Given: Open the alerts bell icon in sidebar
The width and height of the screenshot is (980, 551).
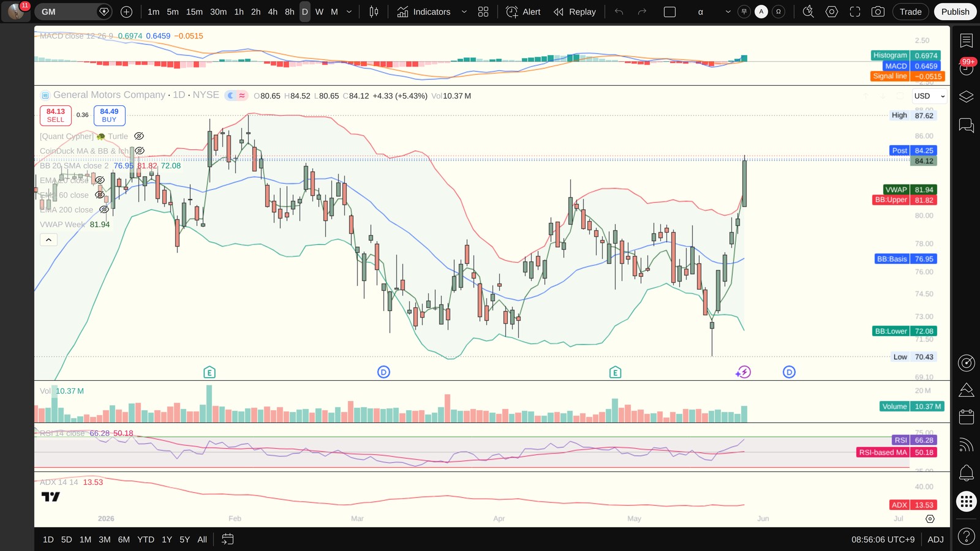Looking at the screenshot, I should tap(967, 473).
